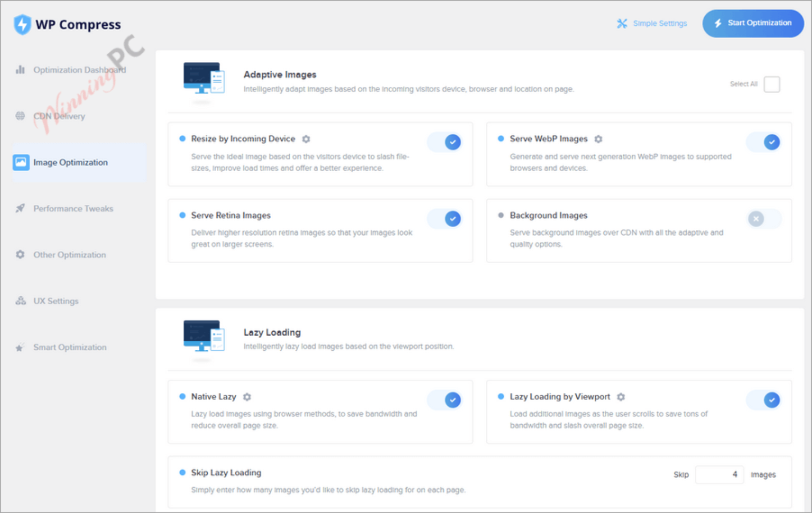812x513 pixels.
Task: Check the Select All checkbox
Action: [x=772, y=84]
